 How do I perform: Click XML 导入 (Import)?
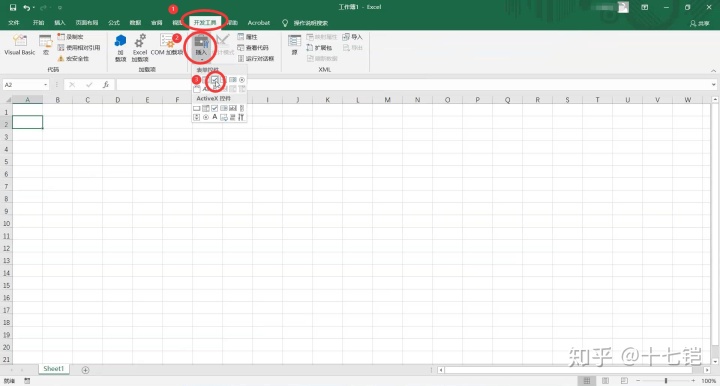353,37
